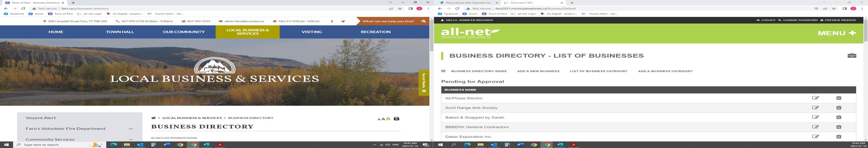
Task: Delete Anvil Range Arts Society with trash icon
Action: coord(839,108)
